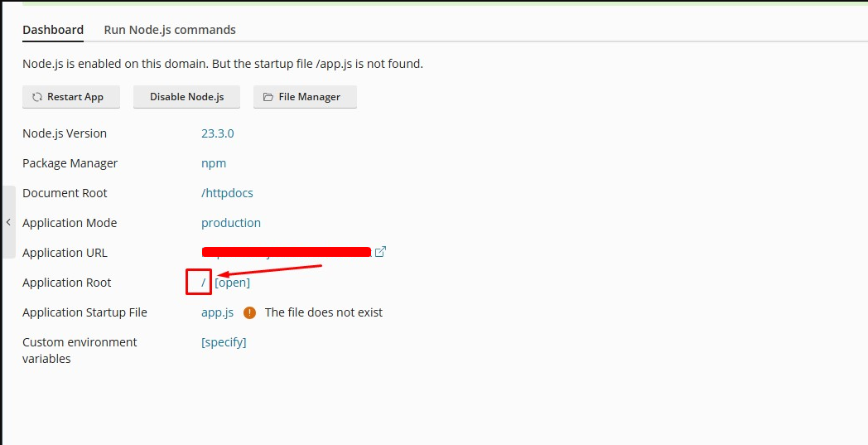Click the startup file not found notice

tap(223, 64)
